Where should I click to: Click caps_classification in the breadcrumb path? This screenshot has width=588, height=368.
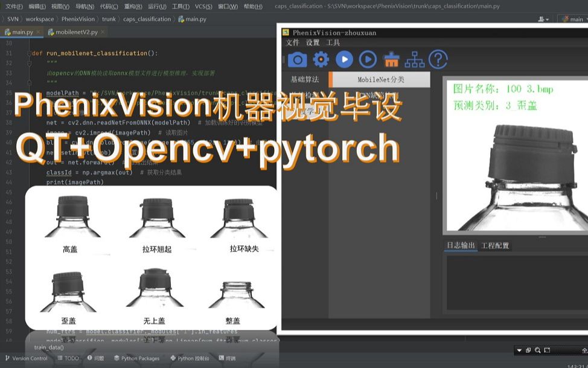click(x=147, y=19)
